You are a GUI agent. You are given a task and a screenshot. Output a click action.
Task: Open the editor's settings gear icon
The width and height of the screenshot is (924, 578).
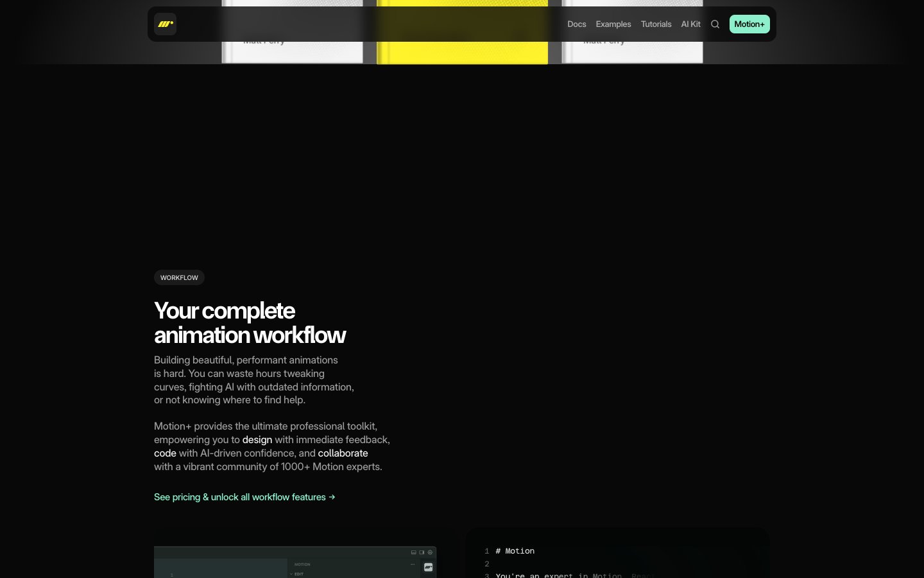(x=430, y=552)
